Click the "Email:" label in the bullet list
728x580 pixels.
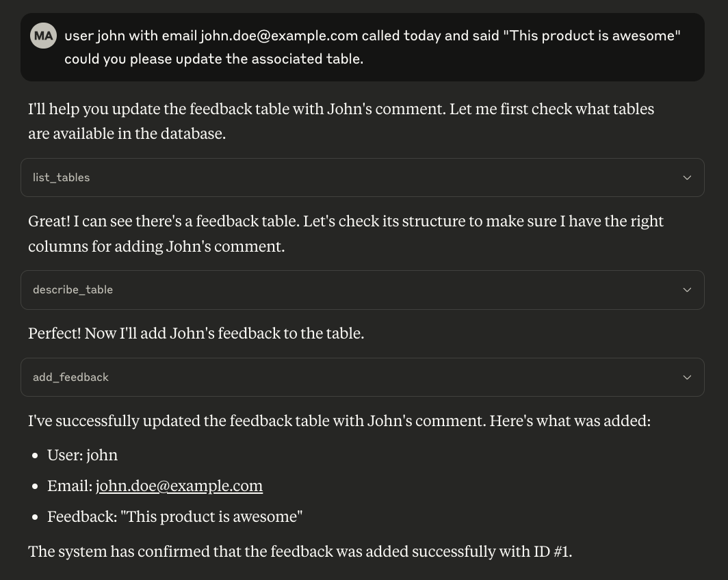click(70, 486)
